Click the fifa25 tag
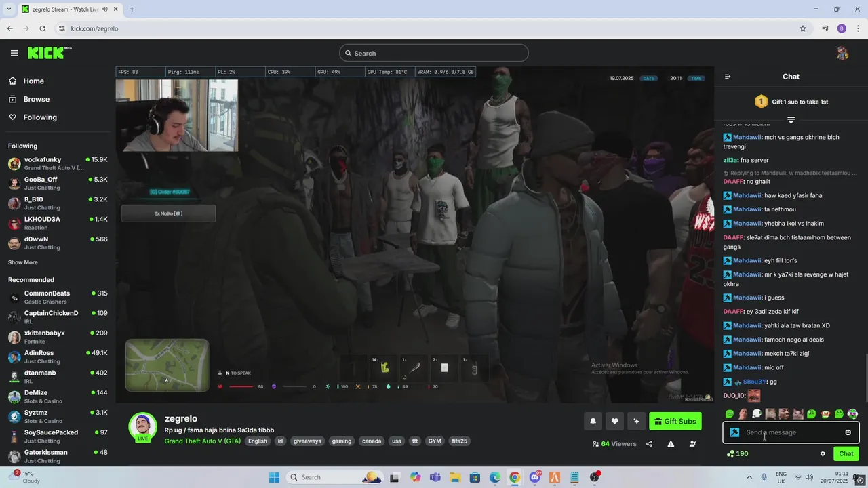Image resolution: width=868 pixels, height=488 pixels. click(x=459, y=441)
